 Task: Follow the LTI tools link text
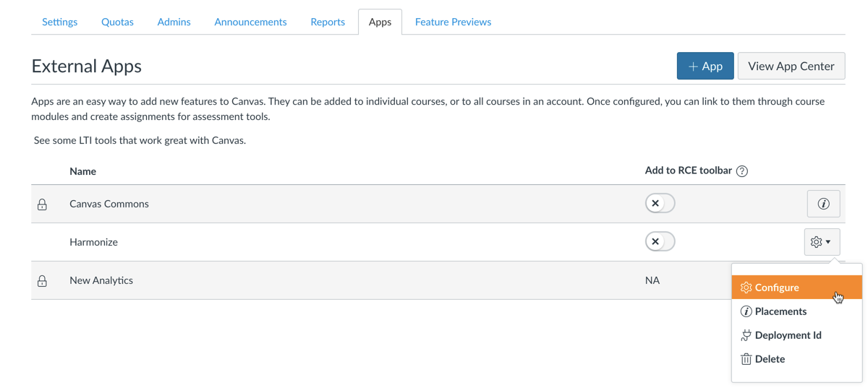pos(140,140)
